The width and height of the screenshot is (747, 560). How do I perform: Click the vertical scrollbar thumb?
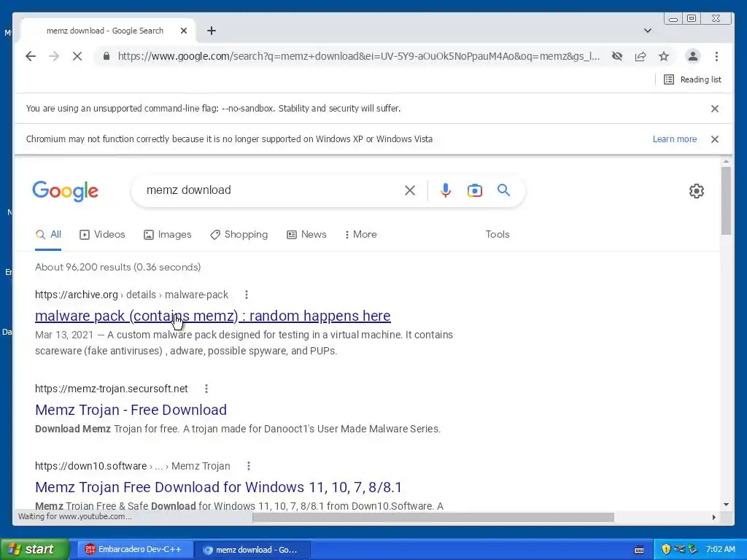(726, 201)
